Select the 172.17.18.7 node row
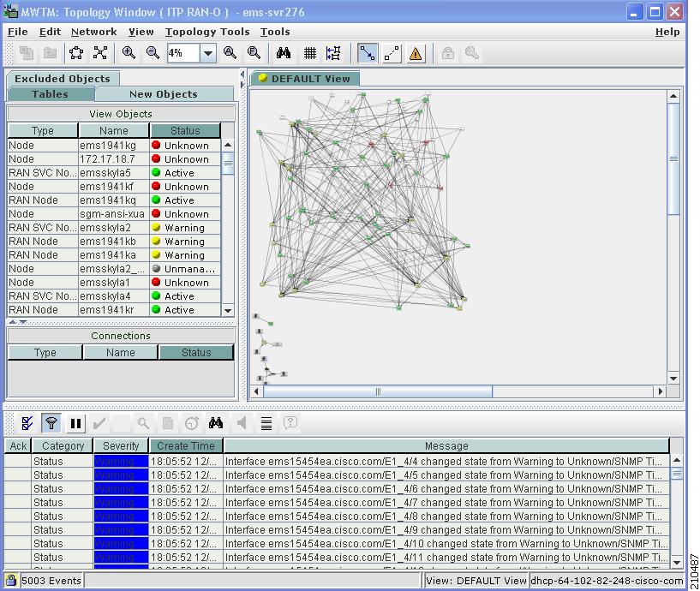The height and width of the screenshot is (591, 700). click(x=114, y=159)
